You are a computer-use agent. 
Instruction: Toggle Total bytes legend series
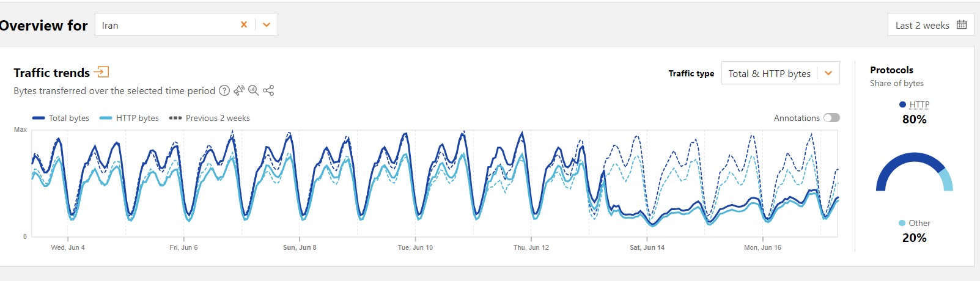click(x=61, y=118)
